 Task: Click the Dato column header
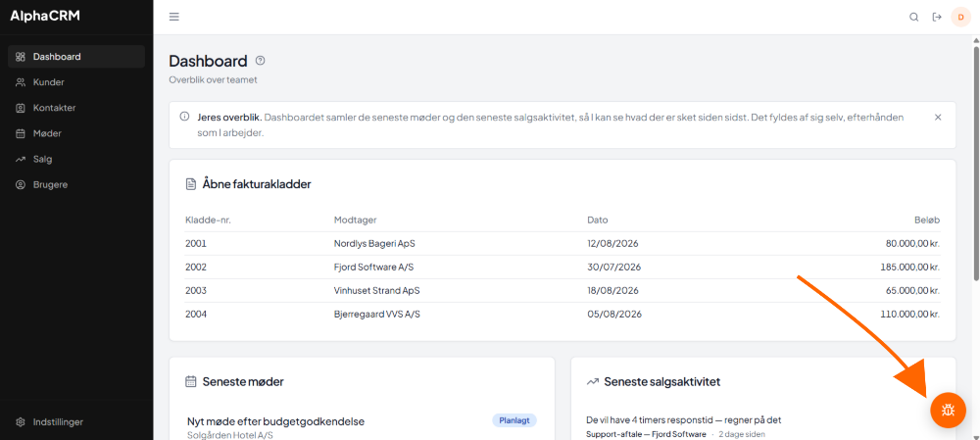(598, 220)
